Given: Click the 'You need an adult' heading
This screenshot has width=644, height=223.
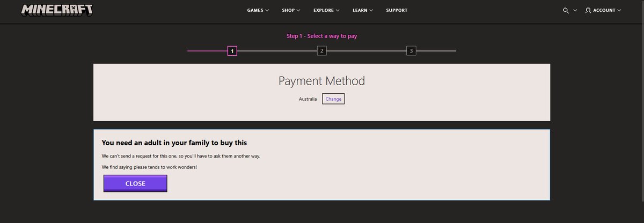Looking at the screenshot, I should (174, 143).
